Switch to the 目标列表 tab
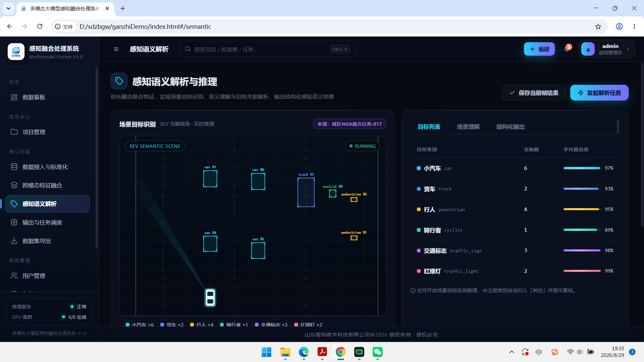The height and width of the screenshot is (362, 644). (x=429, y=127)
